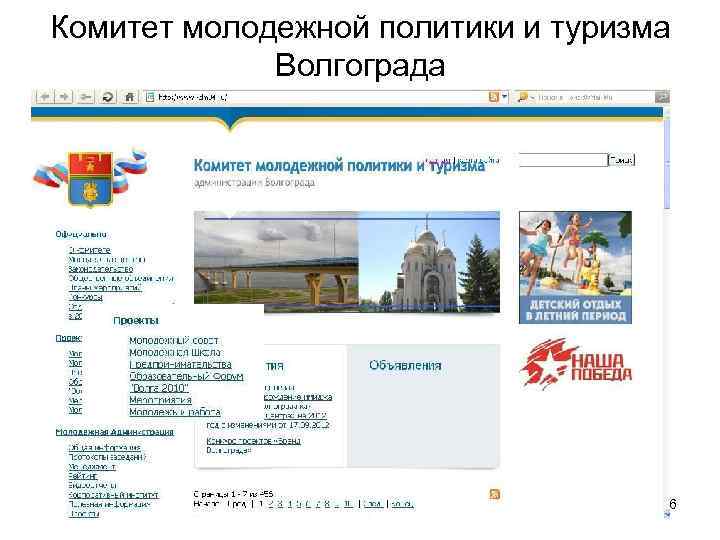The width and height of the screenshot is (720, 540).
Task: Select Образовательный Форум Волга 2010 in the Проекты menu
Action: (x=186, y=382)
